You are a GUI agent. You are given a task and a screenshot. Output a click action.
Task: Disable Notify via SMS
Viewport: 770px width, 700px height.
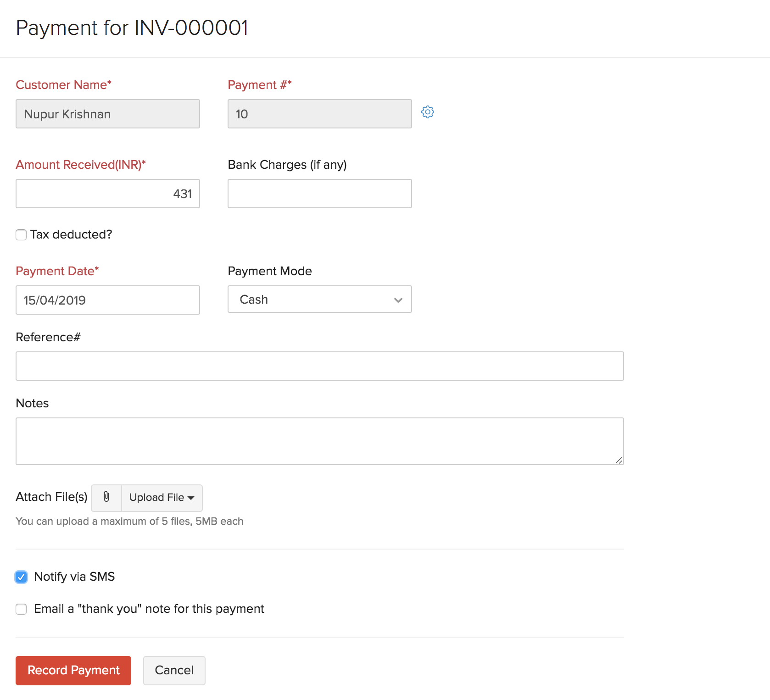coord(21,577)
